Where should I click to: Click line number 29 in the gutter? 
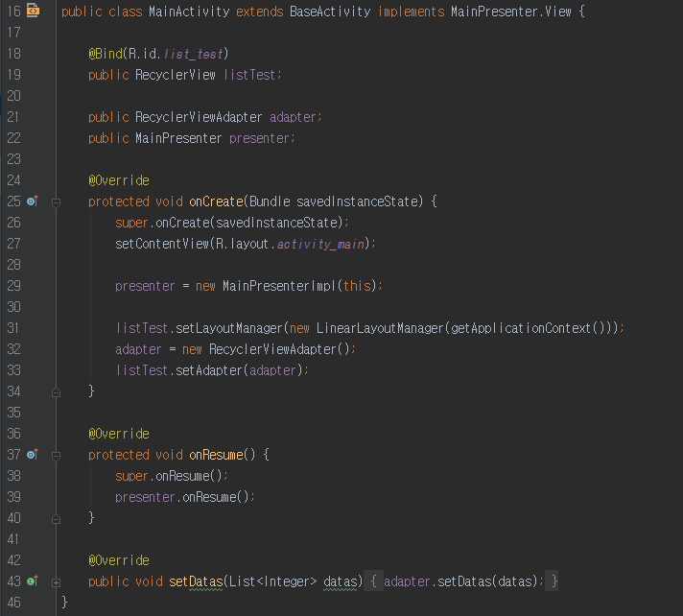[14, 286]
